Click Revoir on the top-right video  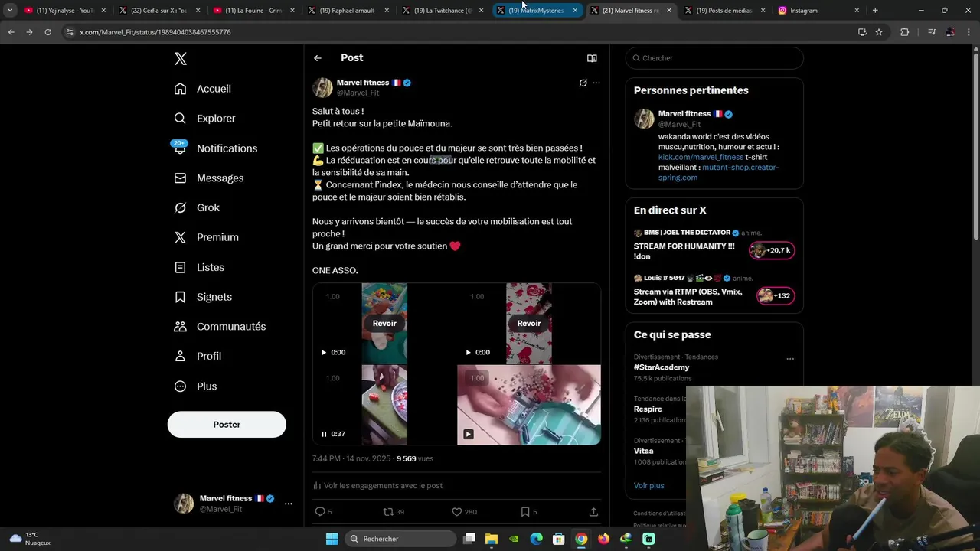(x=528, y=323)
